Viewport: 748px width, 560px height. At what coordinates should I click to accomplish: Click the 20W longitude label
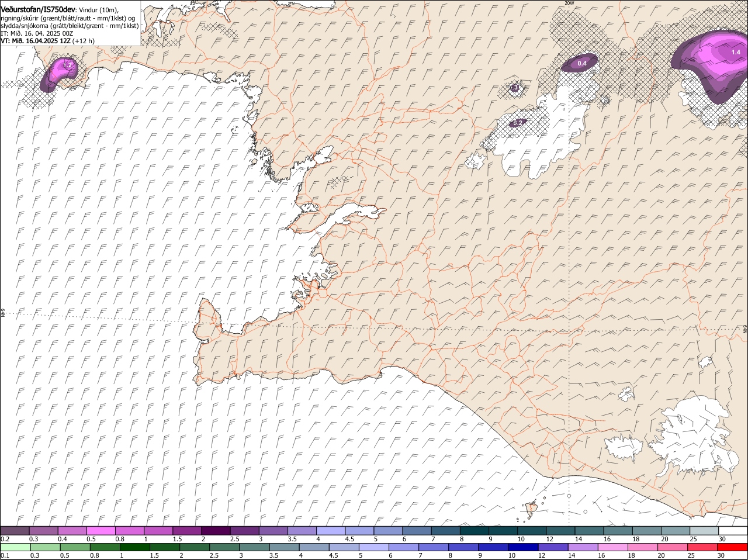[569, 3]
